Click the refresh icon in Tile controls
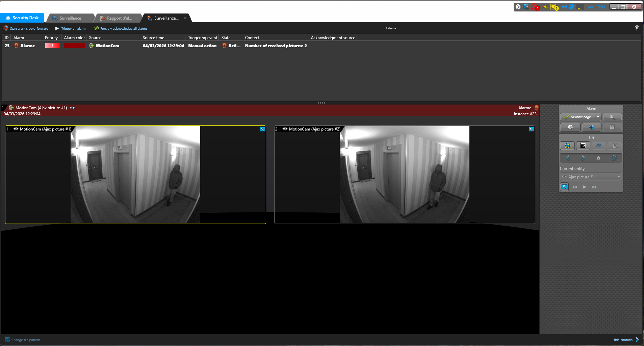 click(x=614, y=158)
